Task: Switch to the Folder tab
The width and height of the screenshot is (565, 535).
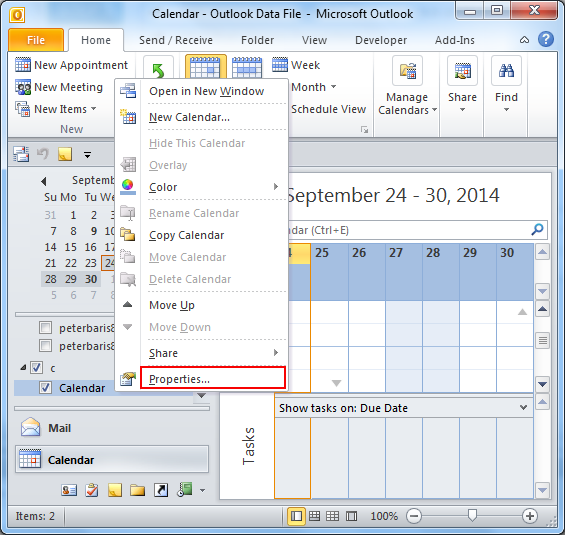Action: (257, 40)
